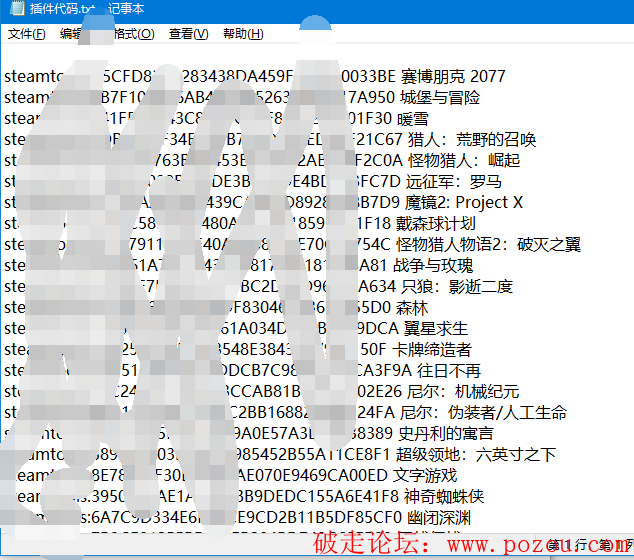Click the 怪物猎人：崛起 text

(x=464, y=161)
